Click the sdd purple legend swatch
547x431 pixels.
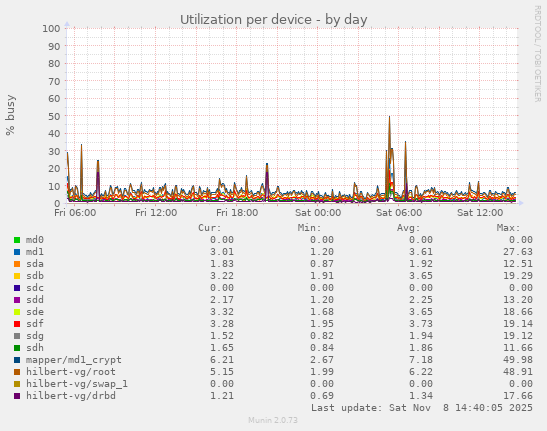coord(17,300)
